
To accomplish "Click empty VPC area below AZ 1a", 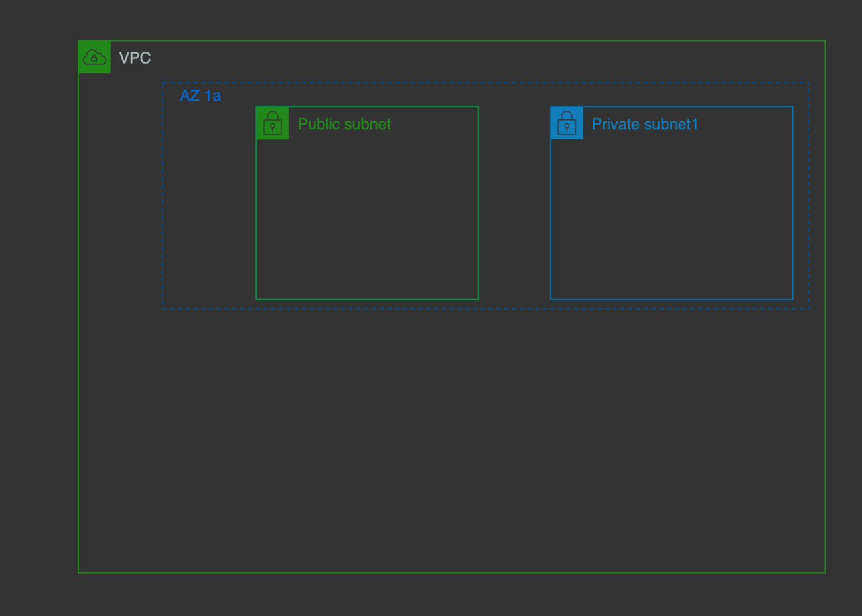I will [x=451, y=438].
